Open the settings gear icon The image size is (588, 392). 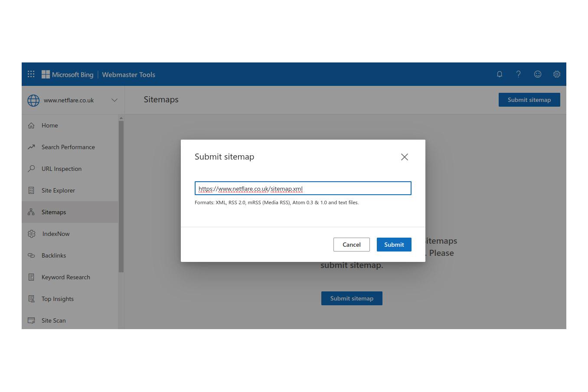(x=557, y=74)
